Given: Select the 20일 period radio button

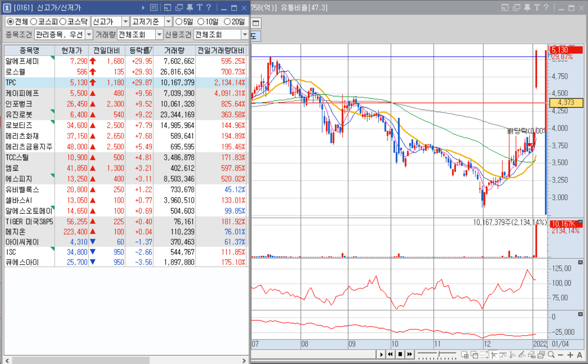Looking at the screenshot, I should tap(227, 22).
